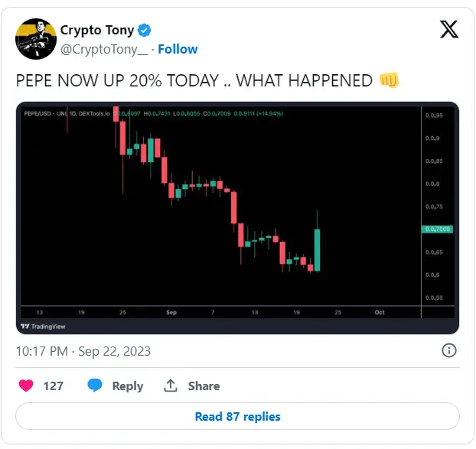
Task: Click the X logo icon
Action: [449, 29]
